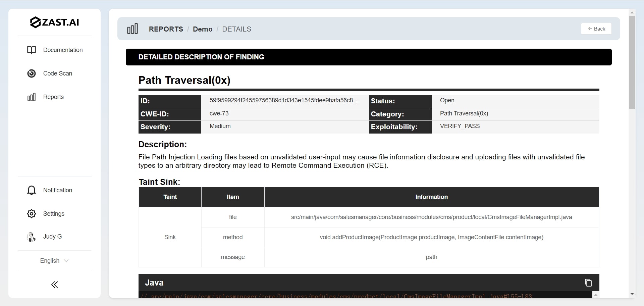Click the truncated finding ID value
The image size is (644, 306).
(x=284, y=100)
